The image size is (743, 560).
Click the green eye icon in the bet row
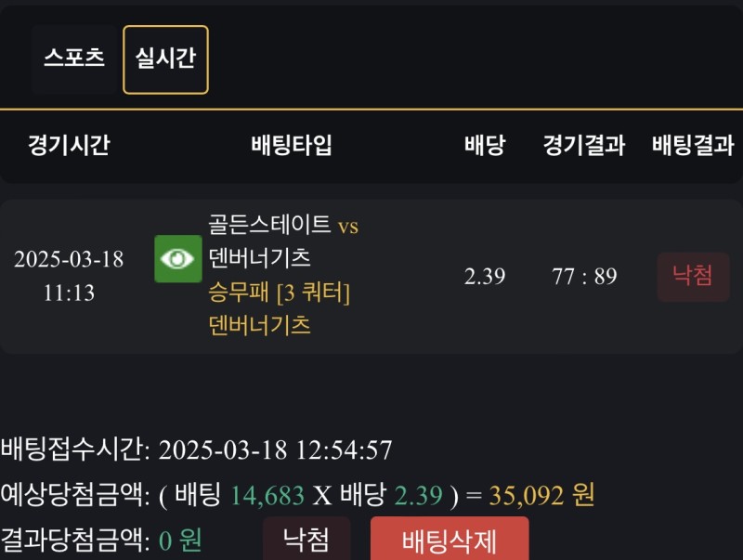coord(177,258)
